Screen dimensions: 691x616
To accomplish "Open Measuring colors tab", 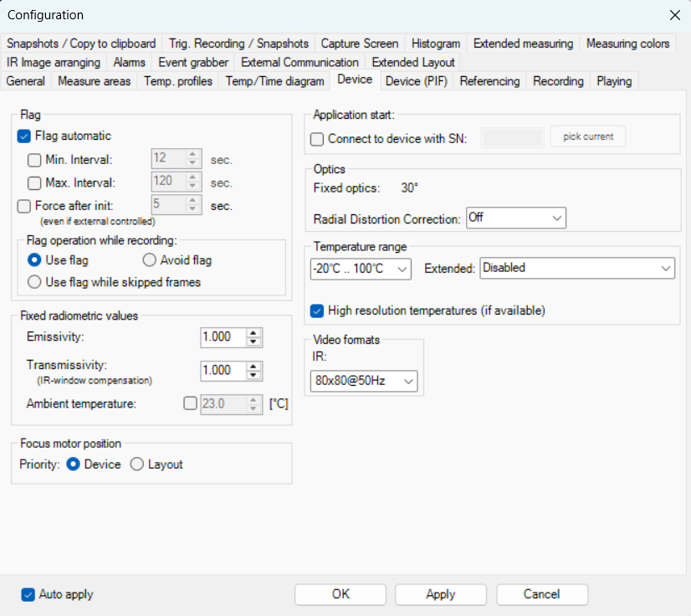I will click(627, 44).
